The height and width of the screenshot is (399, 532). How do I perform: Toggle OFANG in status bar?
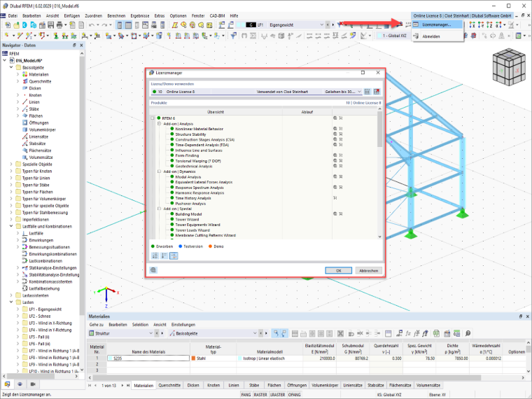coord(294,395)
